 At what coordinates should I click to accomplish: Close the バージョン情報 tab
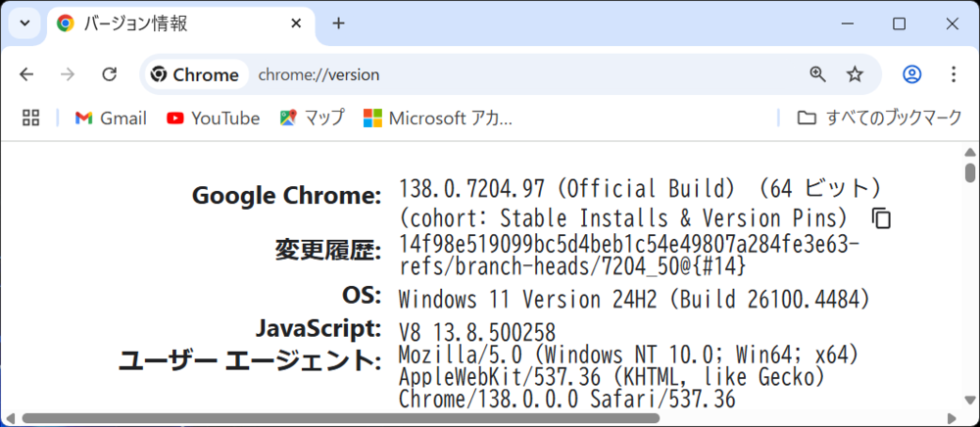tap(297, 24)
